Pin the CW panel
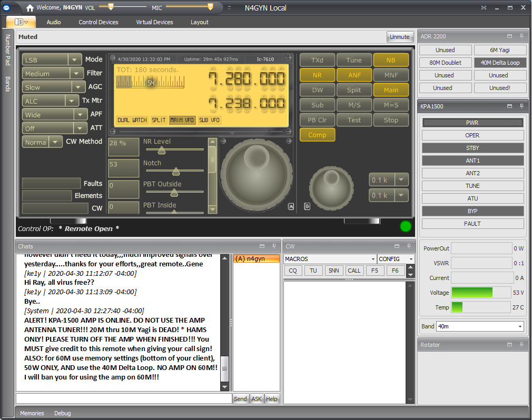The height and width of the screenshot is (420, 532). coord(409,246)
